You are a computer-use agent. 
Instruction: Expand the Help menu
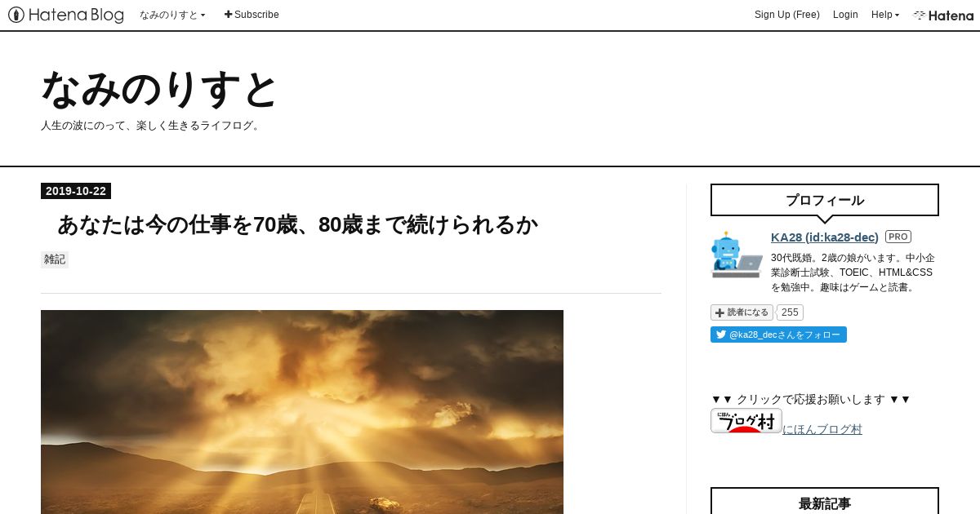pos(884,15)
